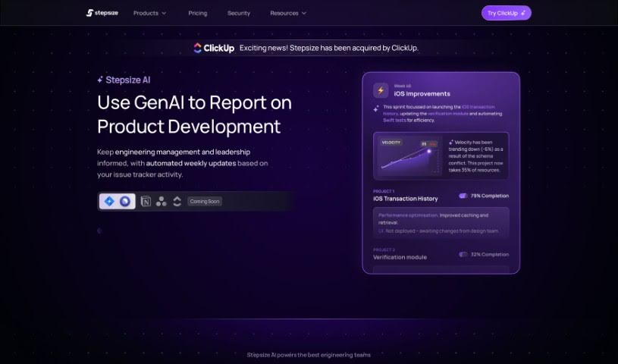Open the Security page
This screenshot has height=364, width=618.
(x=239, y=13)
